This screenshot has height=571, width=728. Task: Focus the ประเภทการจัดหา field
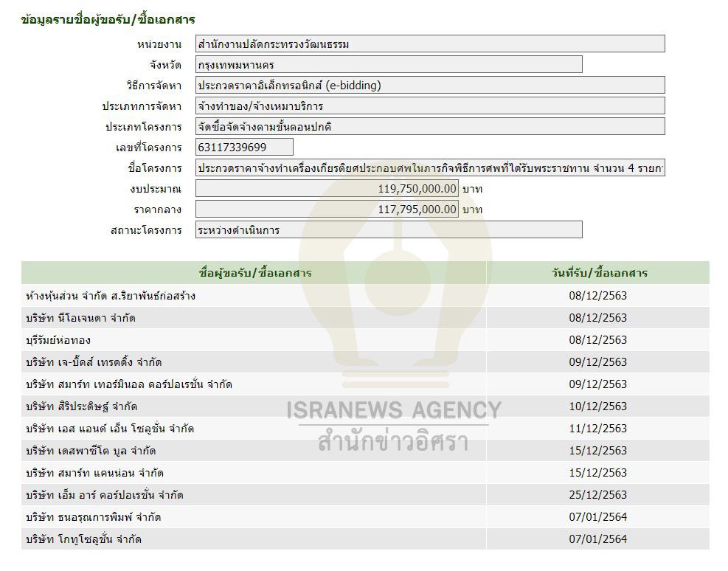[430, 106]
